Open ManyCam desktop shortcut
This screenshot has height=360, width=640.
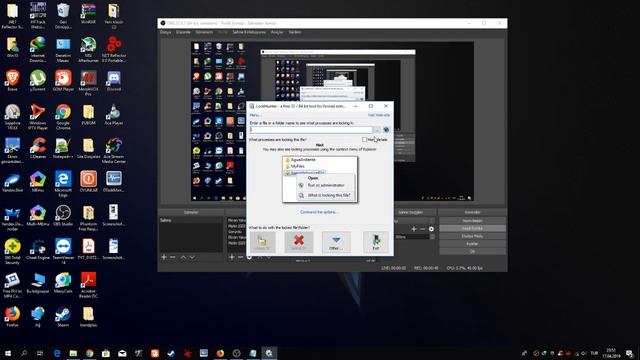click(63, 282)
